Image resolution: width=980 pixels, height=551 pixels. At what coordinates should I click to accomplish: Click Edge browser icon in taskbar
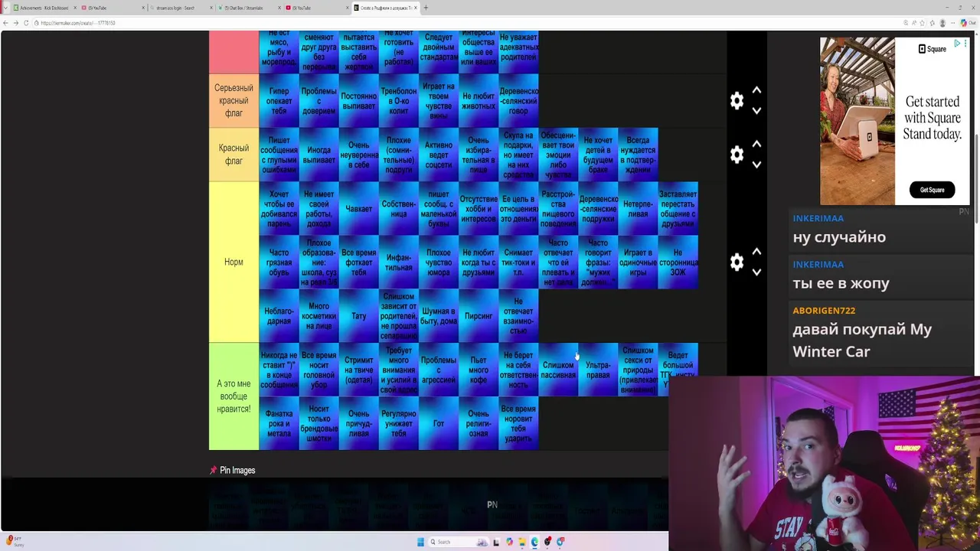534,542
